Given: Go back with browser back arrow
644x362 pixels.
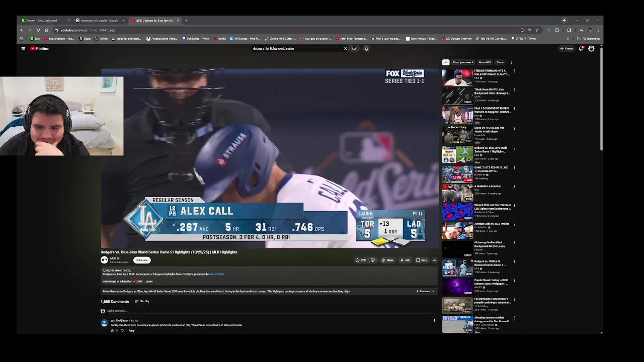Looking at the screenshot, I should click(x=22, y=30).
